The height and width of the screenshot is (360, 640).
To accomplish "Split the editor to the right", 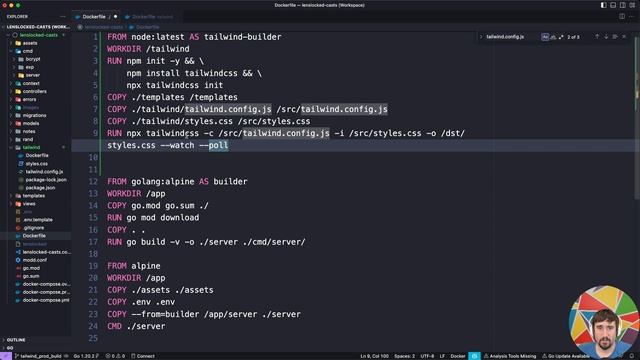I will 622,17.
